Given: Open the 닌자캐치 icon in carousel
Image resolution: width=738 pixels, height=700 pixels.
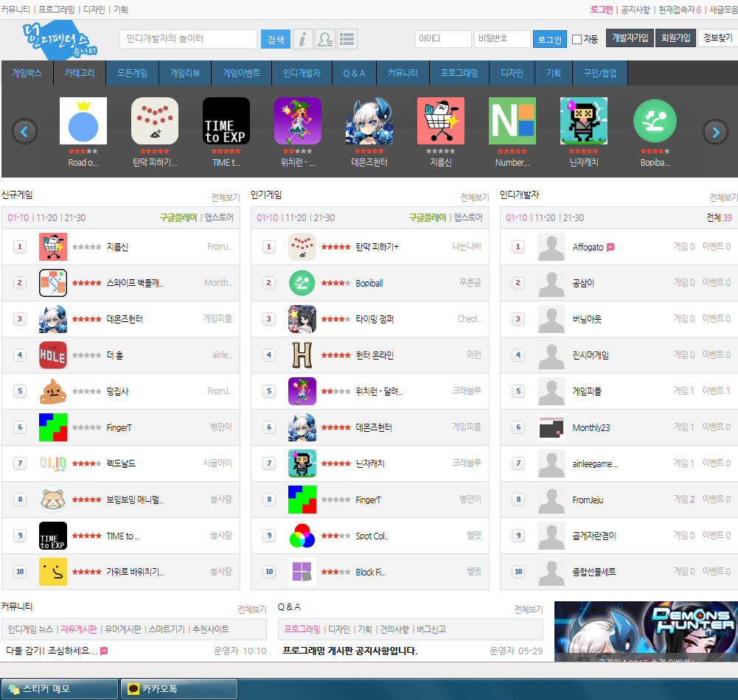Looking at the screenshot, I should [x=583, y=121].
